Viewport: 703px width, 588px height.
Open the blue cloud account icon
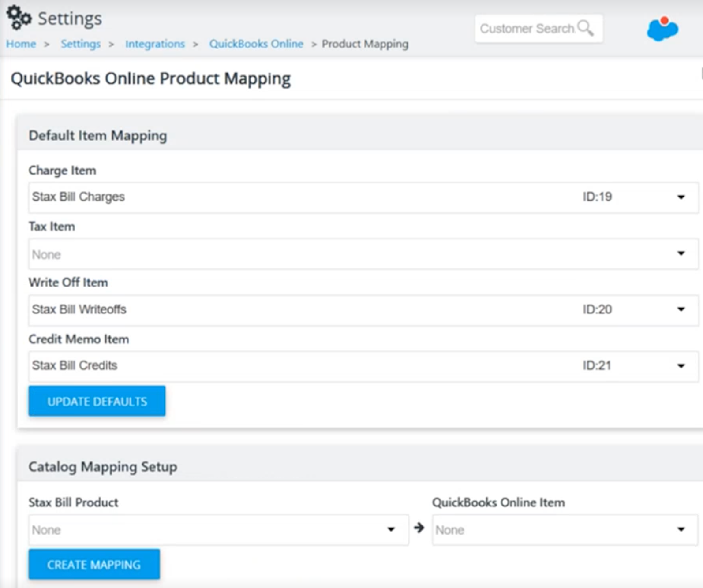pos(662,29)
